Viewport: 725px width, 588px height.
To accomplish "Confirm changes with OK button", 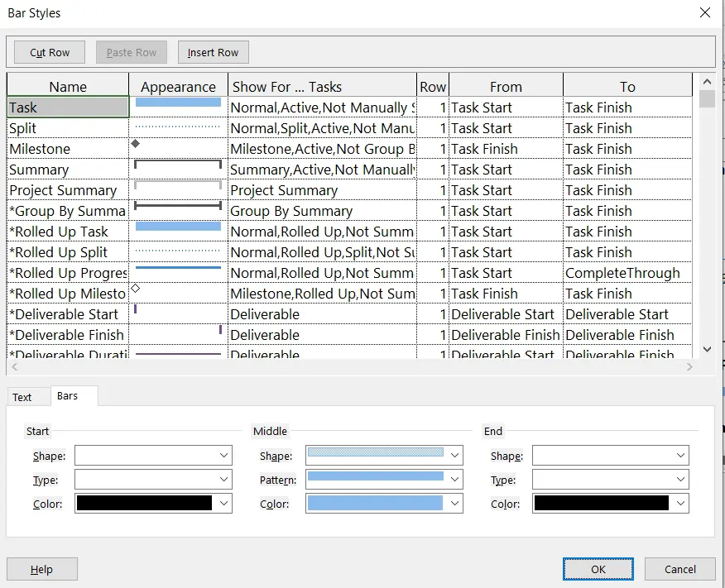I will [x=598, y=569].
